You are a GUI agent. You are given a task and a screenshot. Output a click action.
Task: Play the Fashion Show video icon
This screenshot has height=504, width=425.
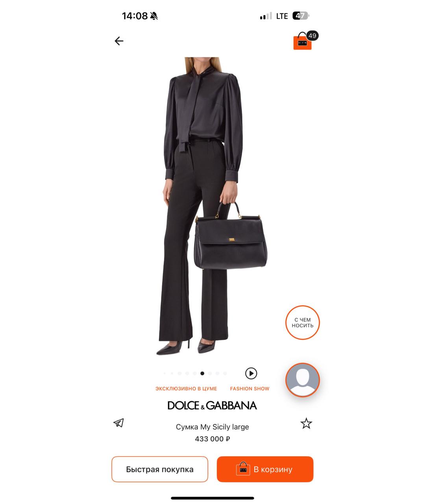tap(251, 373)
